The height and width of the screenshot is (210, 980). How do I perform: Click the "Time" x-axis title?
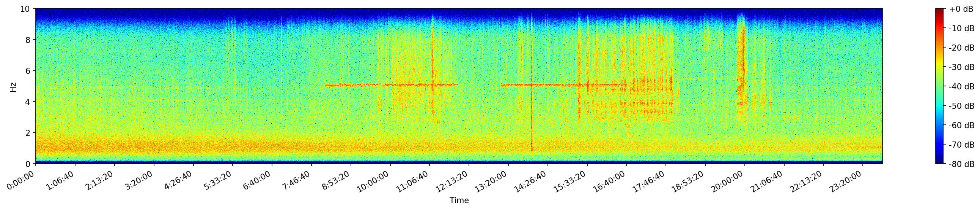pyautogui.click(x=459, y=200)
